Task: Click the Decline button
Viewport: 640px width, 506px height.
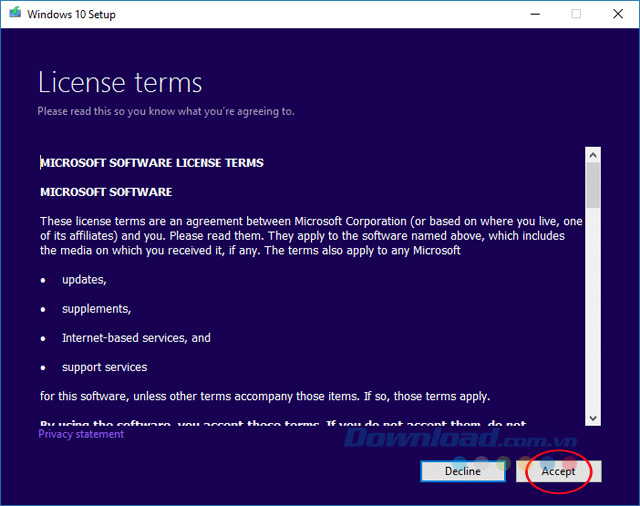Action: click(463, 471)
